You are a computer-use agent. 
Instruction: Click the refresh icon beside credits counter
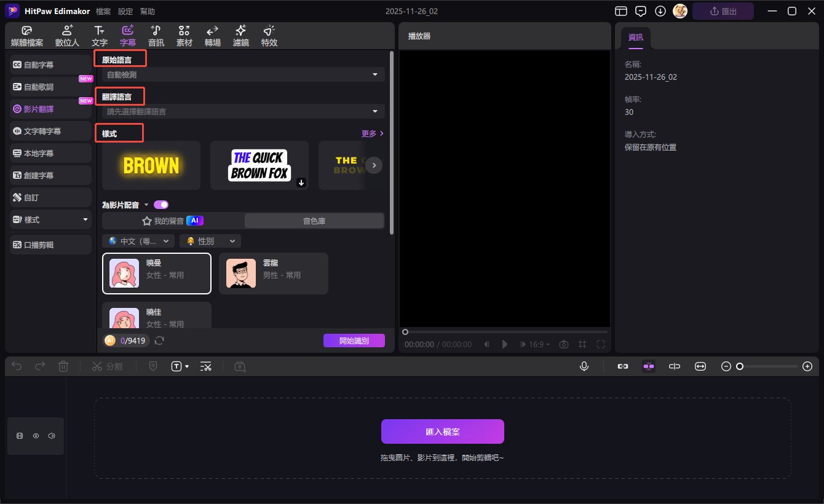pyautogui.click(x=159, y=341)
